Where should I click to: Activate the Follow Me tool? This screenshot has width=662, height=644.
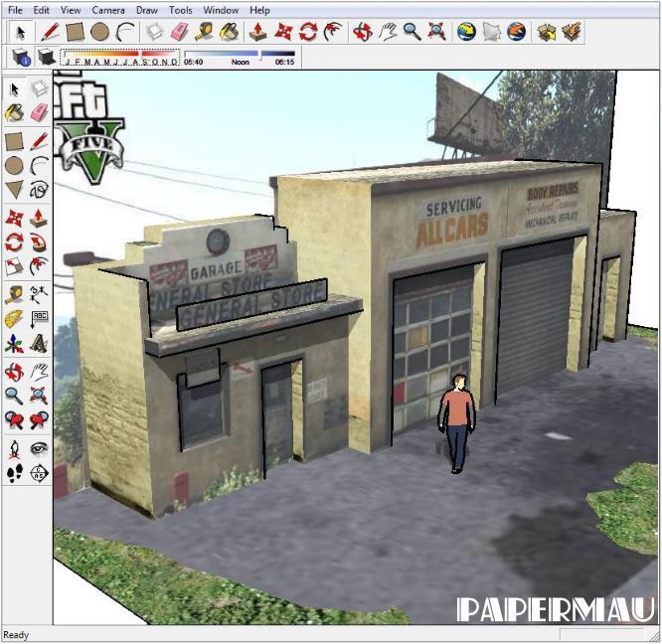coord(39,242)
